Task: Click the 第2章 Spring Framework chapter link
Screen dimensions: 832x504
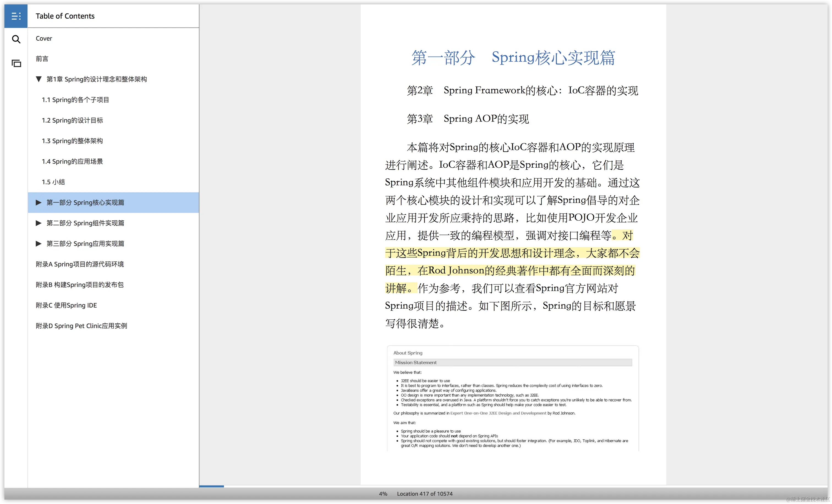Action: 522,90
